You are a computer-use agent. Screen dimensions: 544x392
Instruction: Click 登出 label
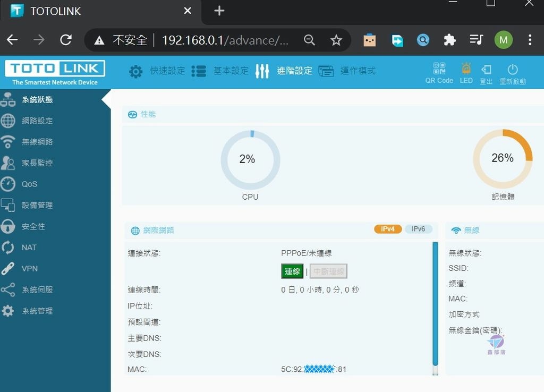pos(486,81)
